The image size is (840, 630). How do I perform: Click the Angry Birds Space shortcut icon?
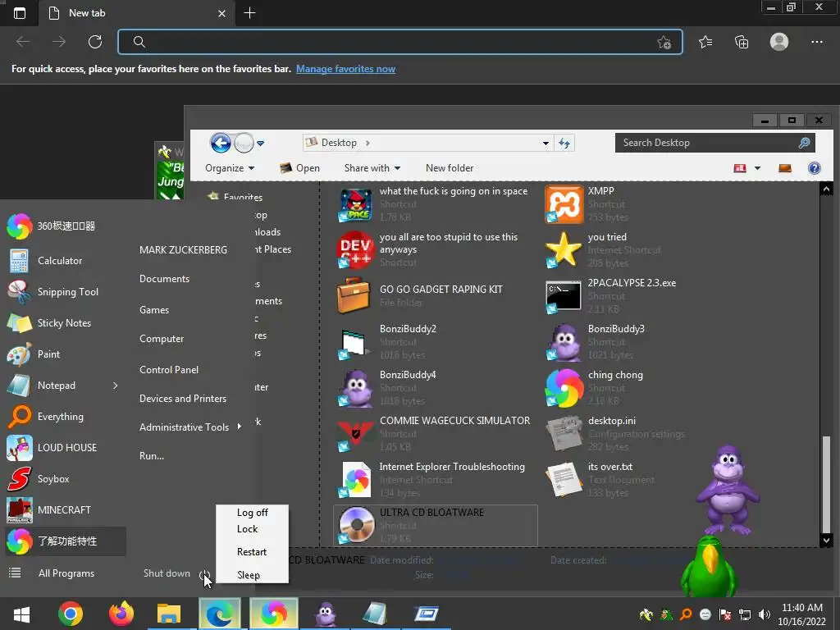pos(354,204)
